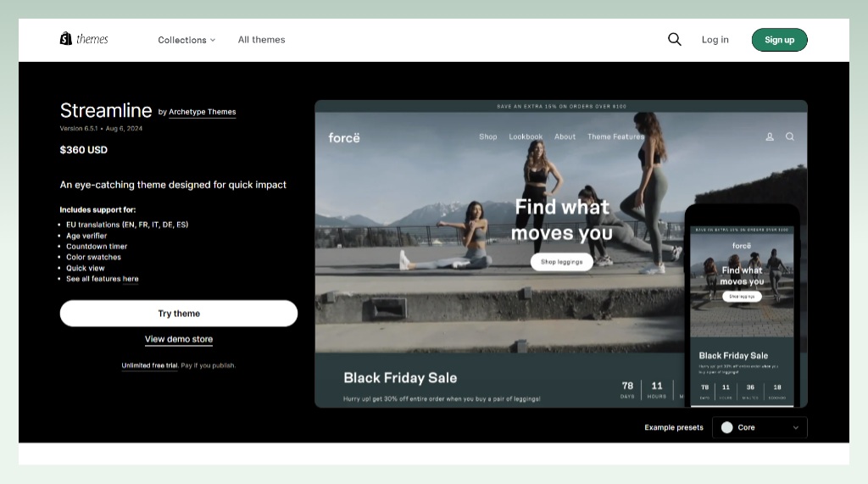Image resolution: width=868 pixels, height=484 pixels.
Task: Click About in forcë preview menu
Action: [565, 136]
